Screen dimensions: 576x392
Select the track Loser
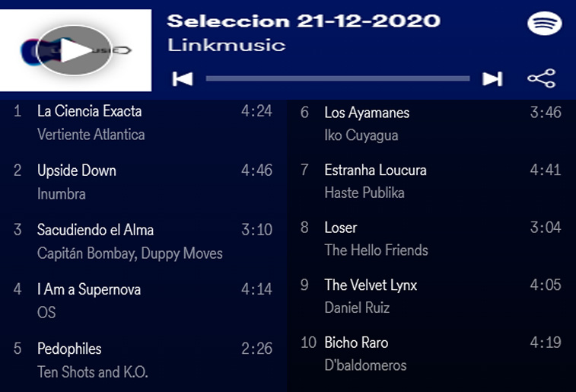(340, 228)
